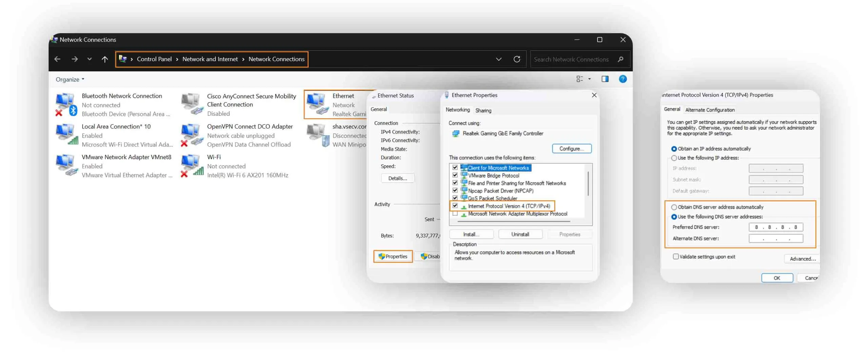The width and height of the screenshot is (868, 356).
Task: Toggle the preview pane icon
Action: [x=605, y=79]
